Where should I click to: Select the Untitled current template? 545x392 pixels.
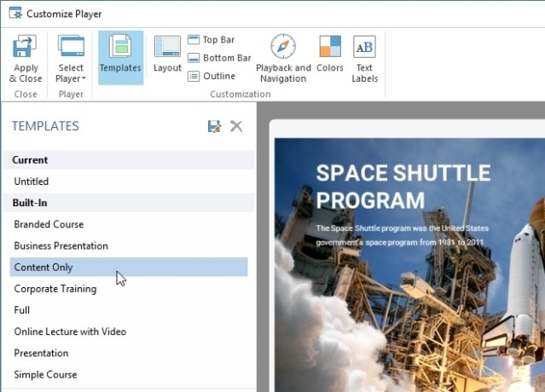[x=129, y=182]
